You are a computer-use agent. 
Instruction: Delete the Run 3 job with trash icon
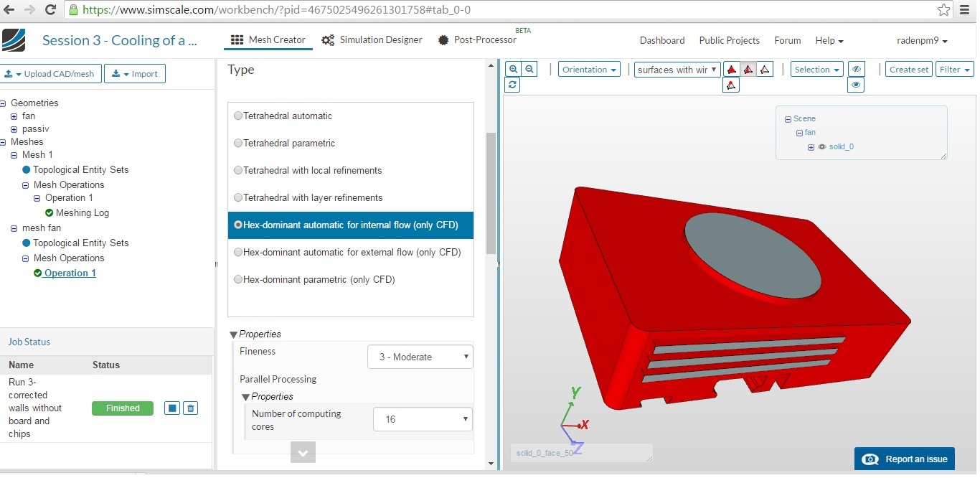pos(190,408)
